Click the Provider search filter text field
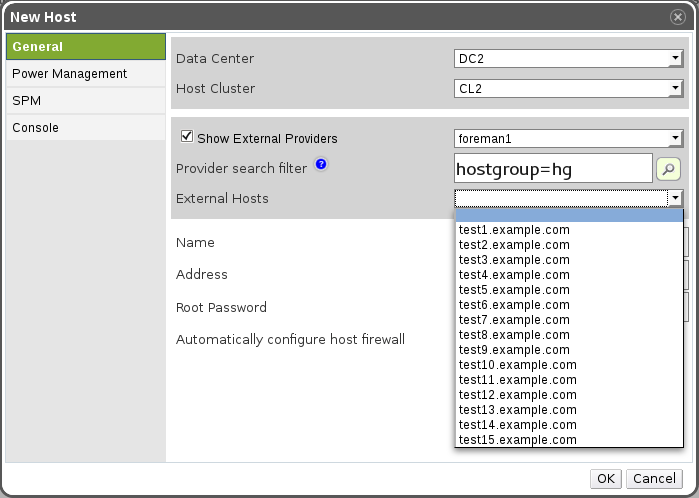The height and width of the screenshot is (498, 699). coord(553,169)
